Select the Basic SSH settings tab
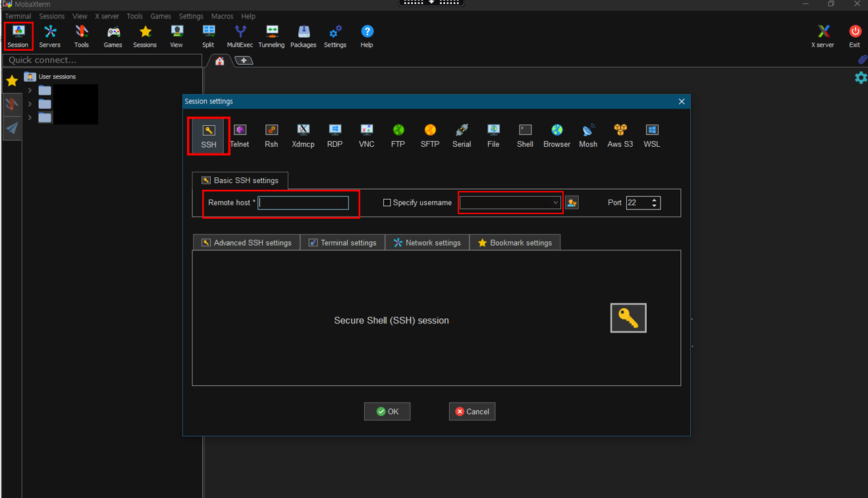 [240, 180]
